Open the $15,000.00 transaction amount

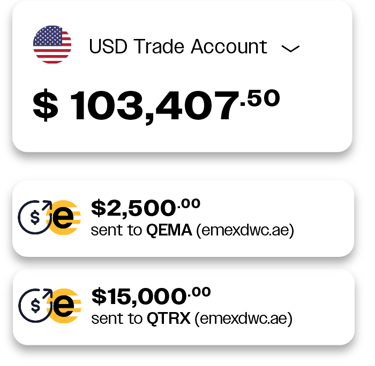pyautogui.click(x=151, y=296)
